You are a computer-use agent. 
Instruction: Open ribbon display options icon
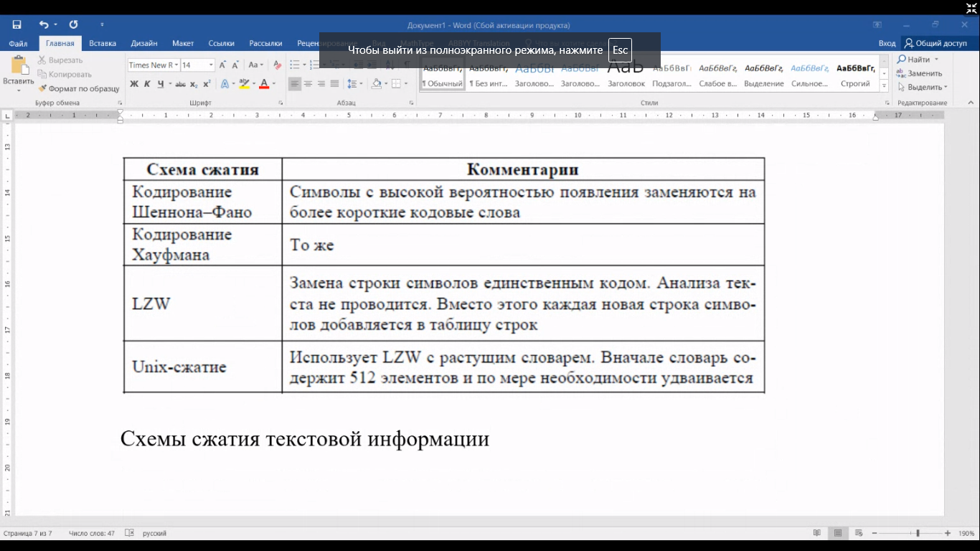877,24
